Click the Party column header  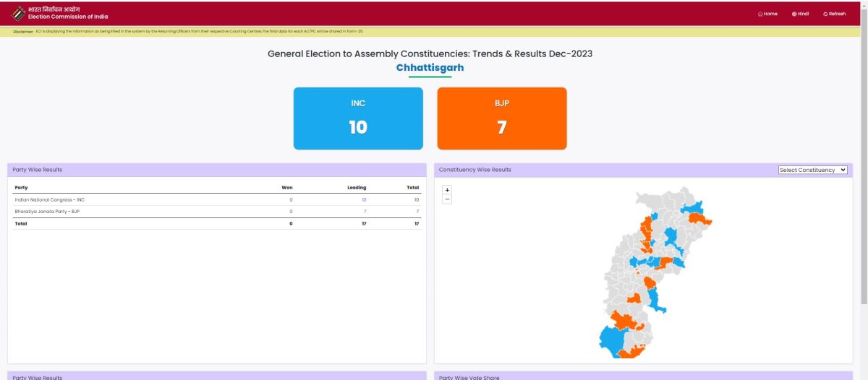[x=21, y=187]
